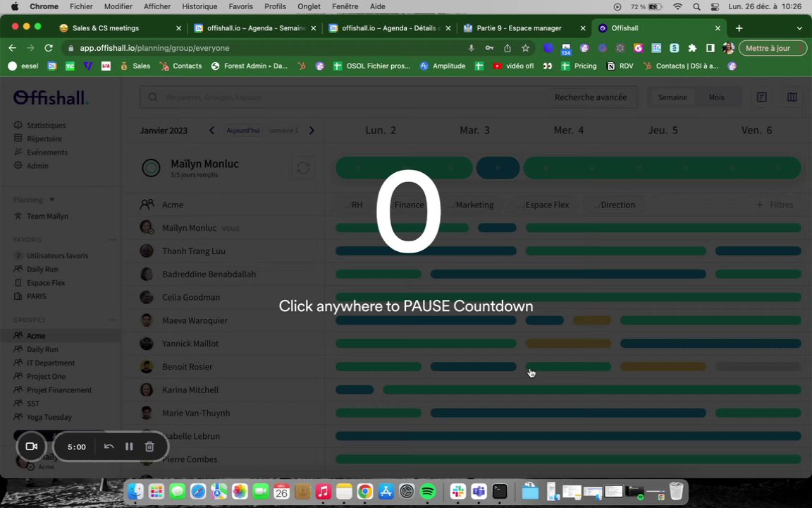Viewport: 812px width, 508px height.
Task: Open Groupes section options
Action: (x=112, y=320)
